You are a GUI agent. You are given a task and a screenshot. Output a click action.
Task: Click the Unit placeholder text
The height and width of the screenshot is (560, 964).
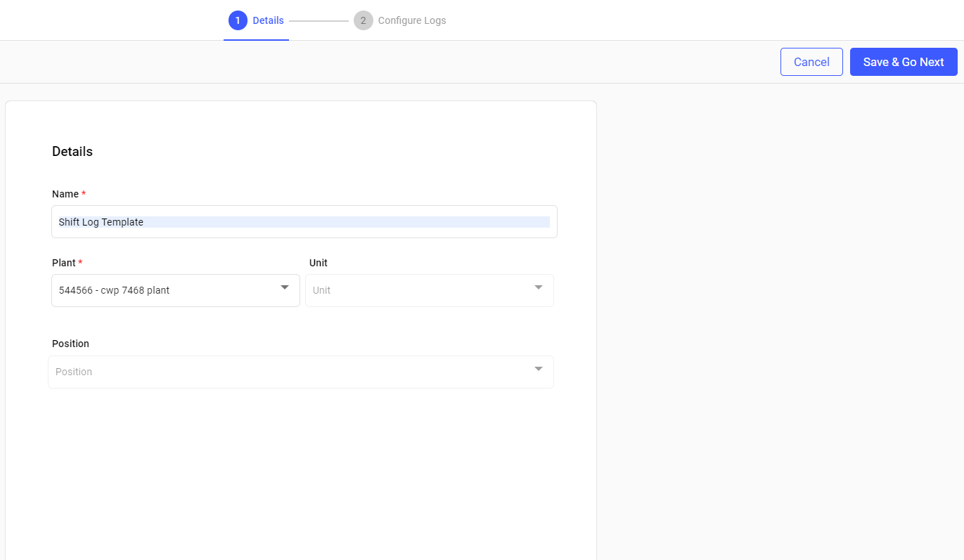tap(321, 290)
